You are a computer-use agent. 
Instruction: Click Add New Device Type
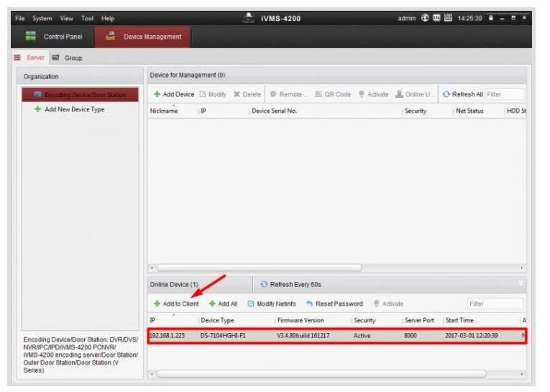coord(74,109)
